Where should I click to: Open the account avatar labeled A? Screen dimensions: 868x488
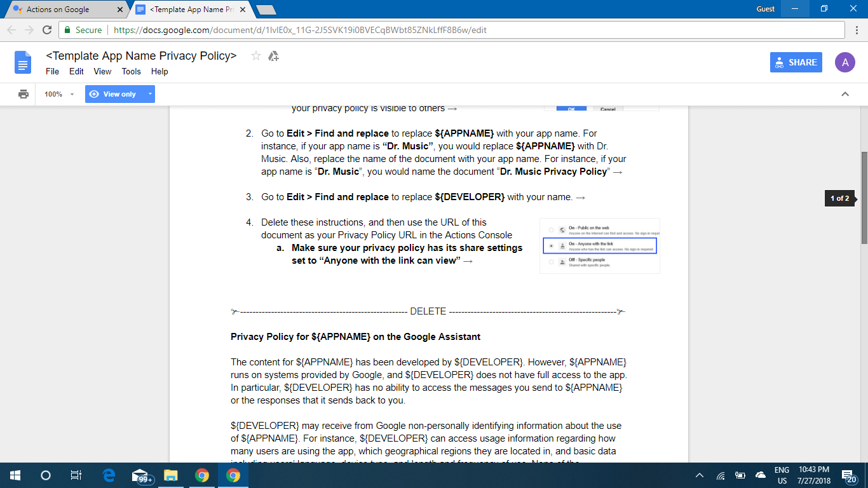[844, 62]
